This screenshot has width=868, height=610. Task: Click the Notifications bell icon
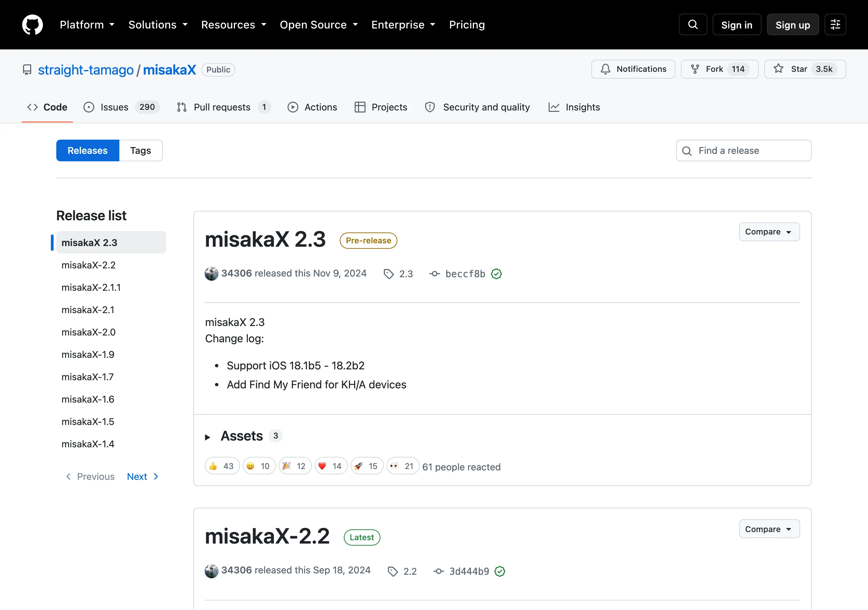(605, 69)
